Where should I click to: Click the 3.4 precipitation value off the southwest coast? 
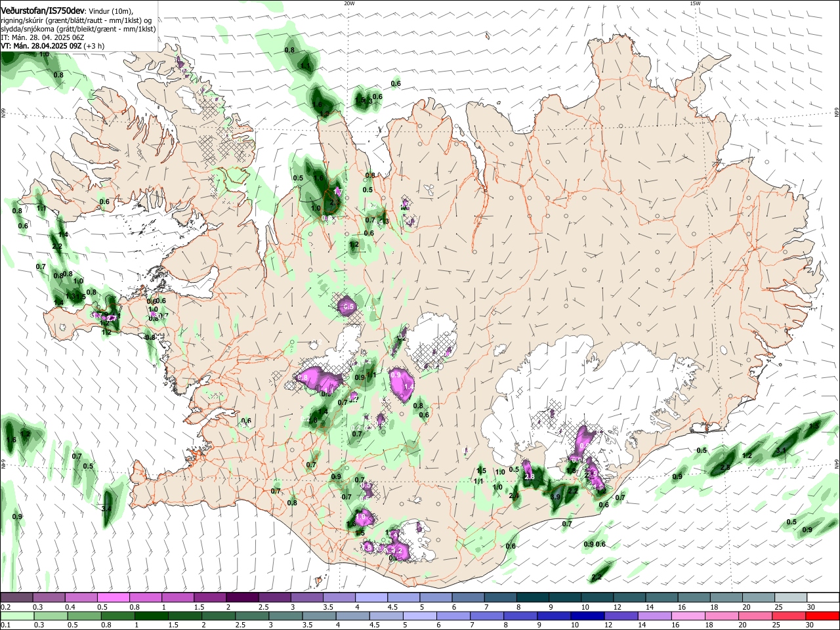pos(107,509)
